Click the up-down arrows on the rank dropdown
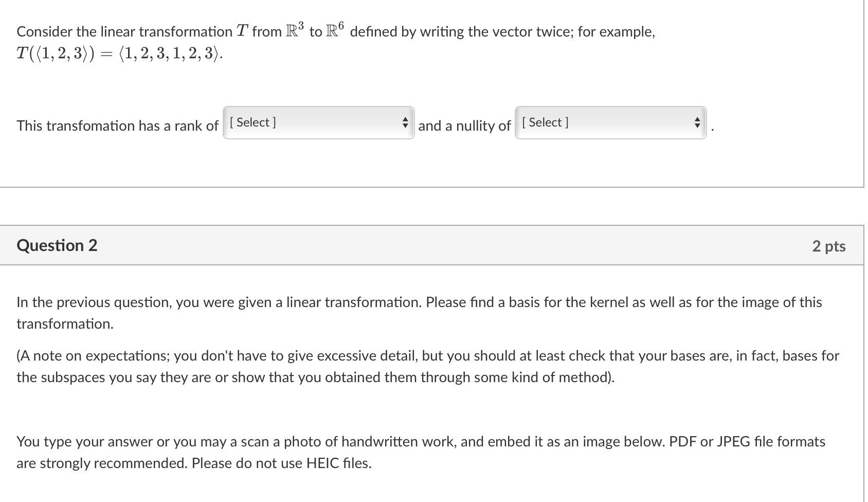This screenshot has height=502, width=868. coord(405,123)
